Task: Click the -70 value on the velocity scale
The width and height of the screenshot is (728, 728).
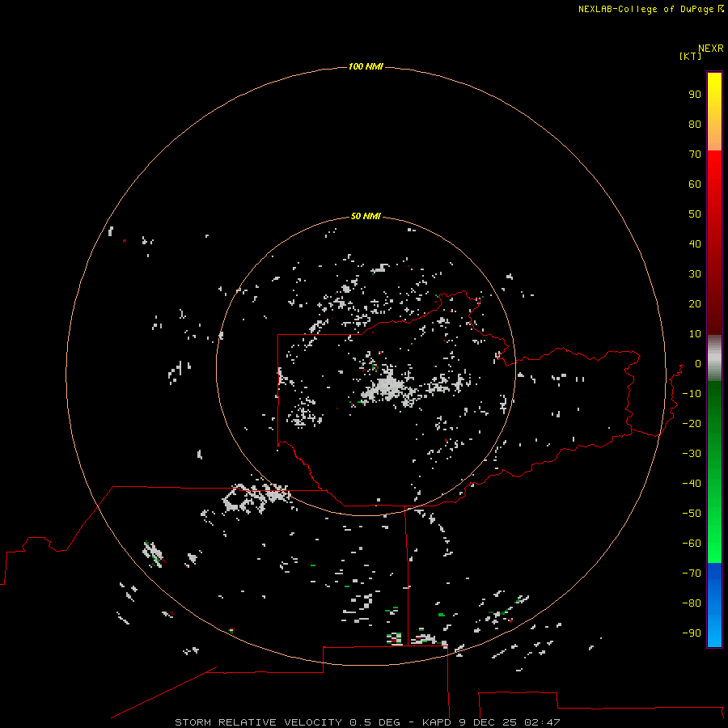Action: coord(692,574)
